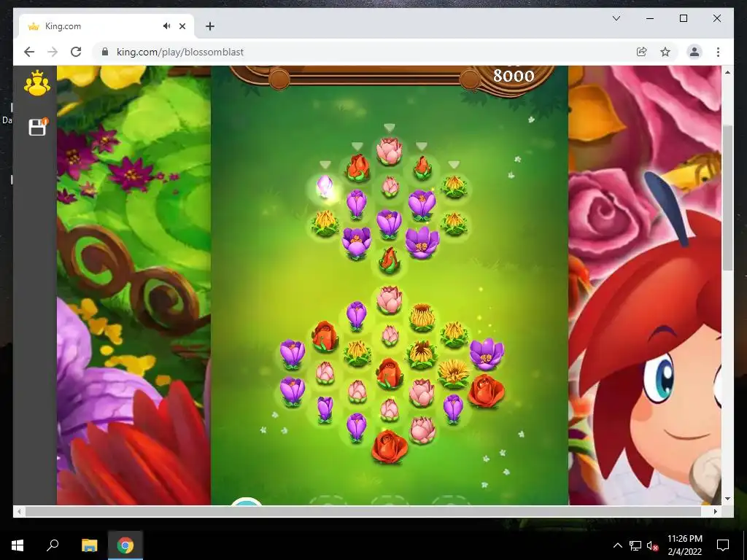Viewport: 747px width, 560px height.
Task: Open the saved games icon in sidebar
Action: click(38, 127)
